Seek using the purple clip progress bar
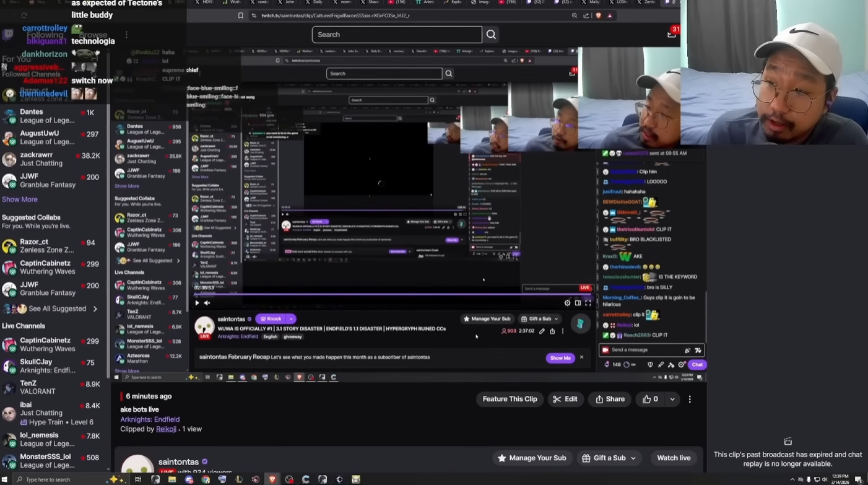868x485 pixels. pos(393,294)
